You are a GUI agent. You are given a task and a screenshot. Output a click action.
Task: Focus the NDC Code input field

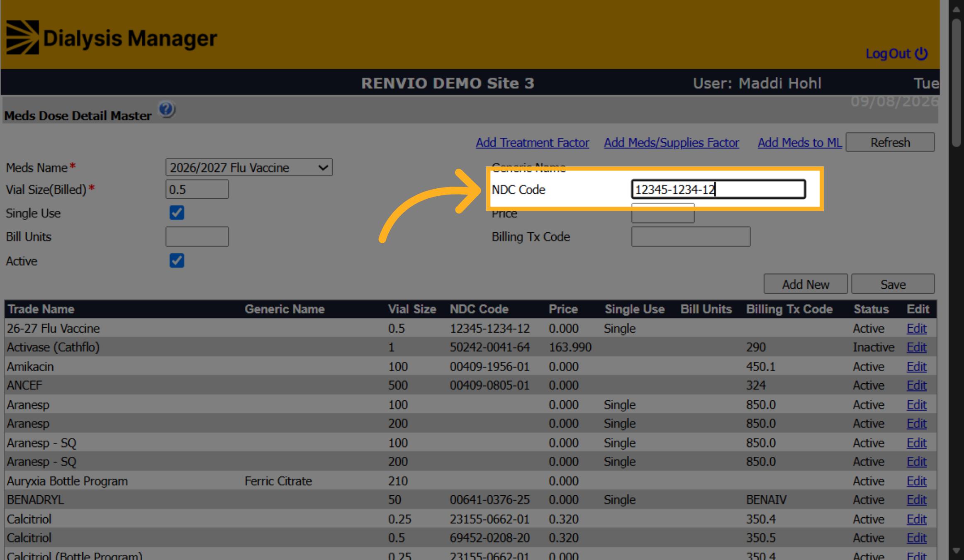(x=718, y=190)
